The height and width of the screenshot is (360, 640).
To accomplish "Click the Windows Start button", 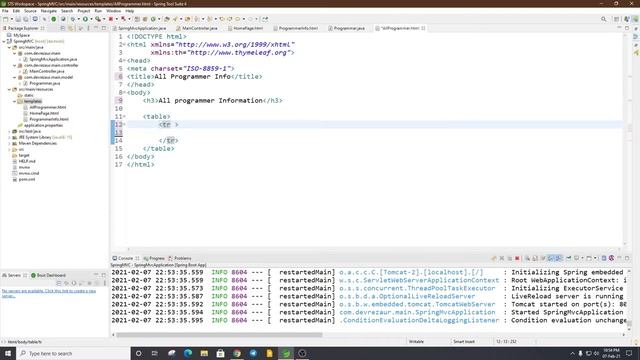I will (x=8, y=353).
